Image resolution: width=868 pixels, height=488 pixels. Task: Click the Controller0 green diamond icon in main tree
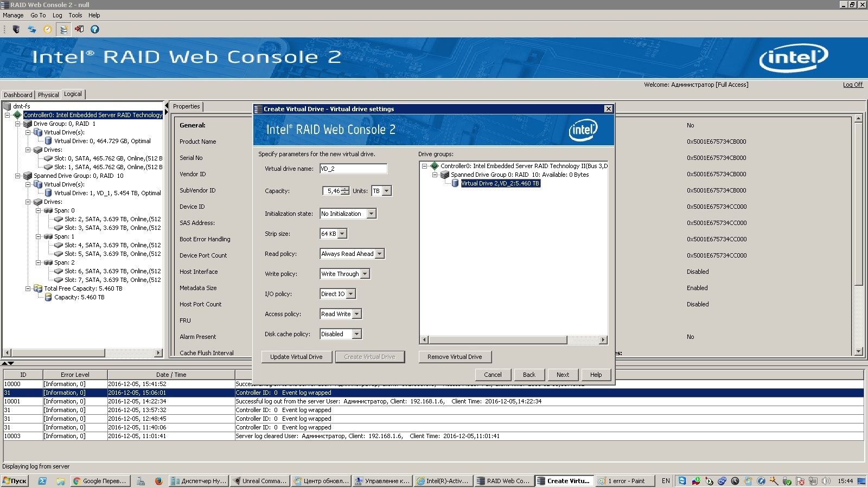coord(17,115)
